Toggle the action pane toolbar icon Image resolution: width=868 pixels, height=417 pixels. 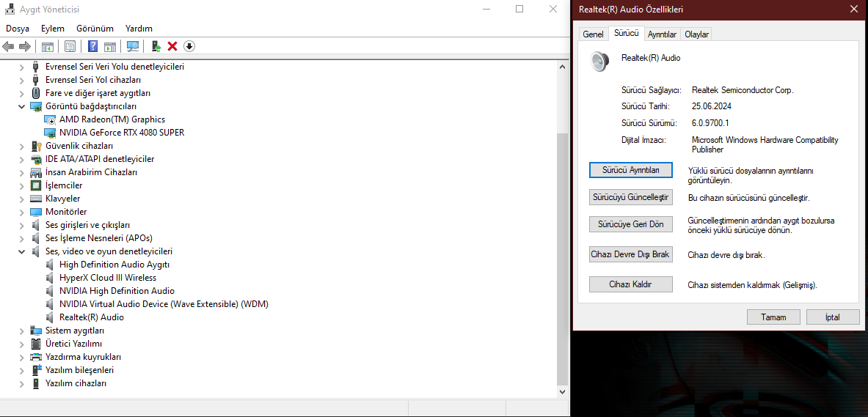click(x=109, y=46)
